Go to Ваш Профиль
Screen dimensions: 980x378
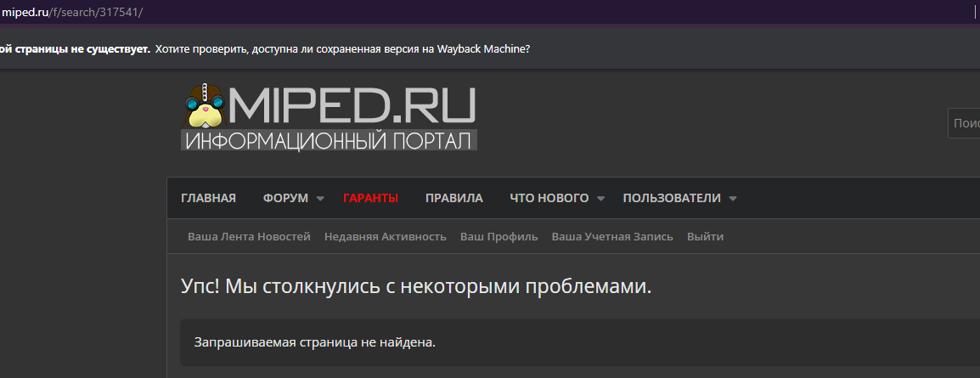click(498, 237)
